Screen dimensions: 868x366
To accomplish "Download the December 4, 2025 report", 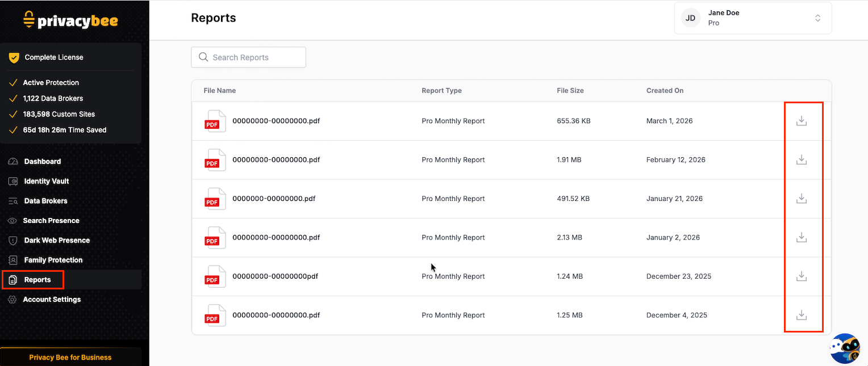I will click(x=802, y=315).
